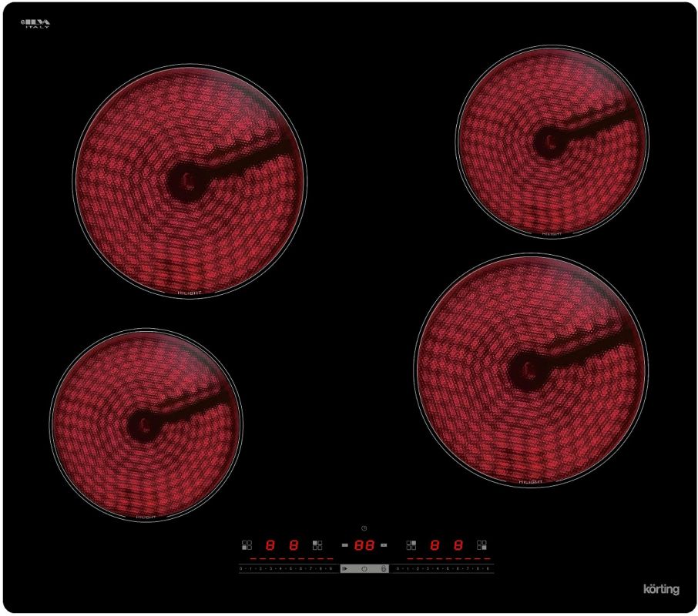Increase timer with right-side button beside display
Viewport: 698px width, 616px height.
[x=382, y=544]
